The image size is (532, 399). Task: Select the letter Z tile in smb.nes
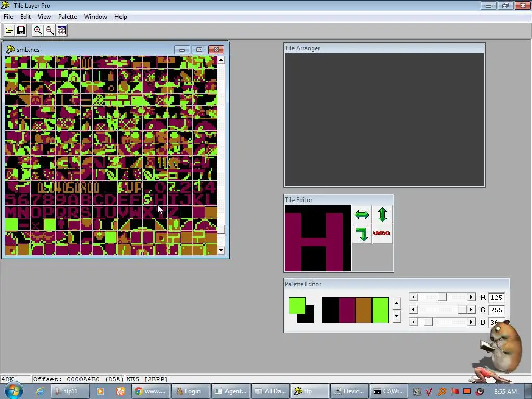point(174,212)
